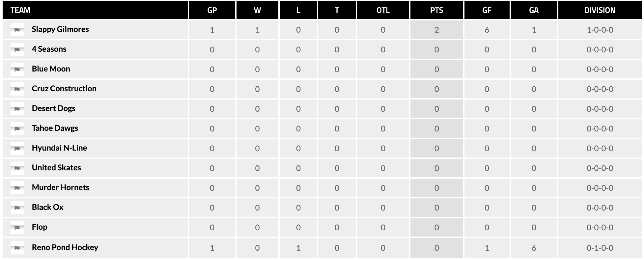The height and width of the screenshot is (259, 644).
Task: Open the Flop team link
Action: pos(40,227)
